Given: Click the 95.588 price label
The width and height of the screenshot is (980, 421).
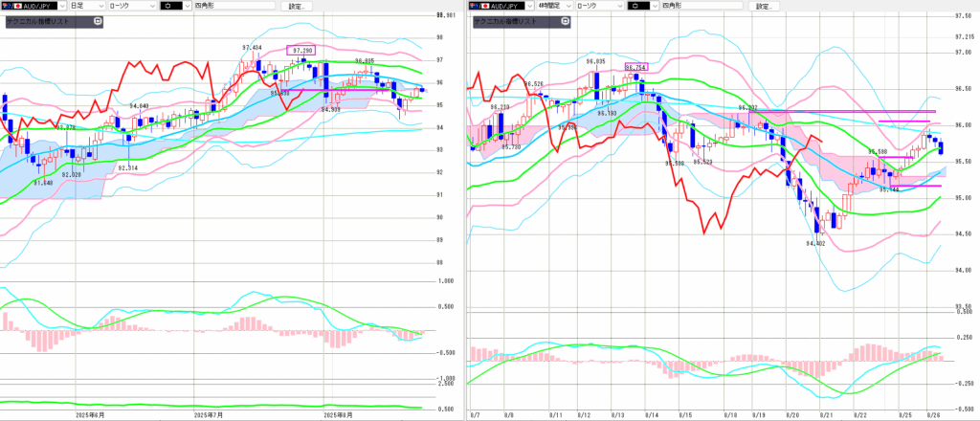Looking at the screenshot, I should [879, 152].
